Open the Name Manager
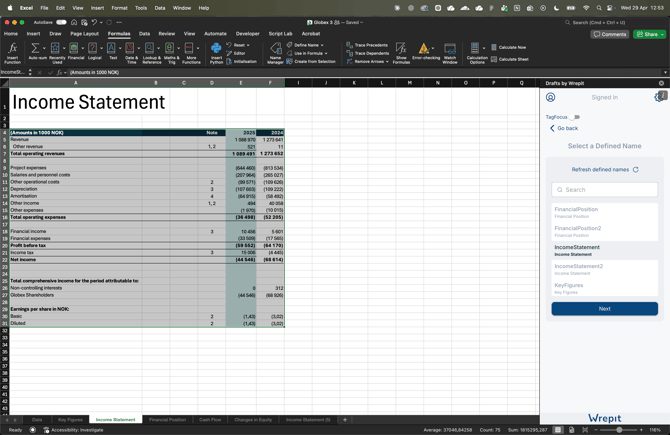The image size is (670, 435). point(275,53)
